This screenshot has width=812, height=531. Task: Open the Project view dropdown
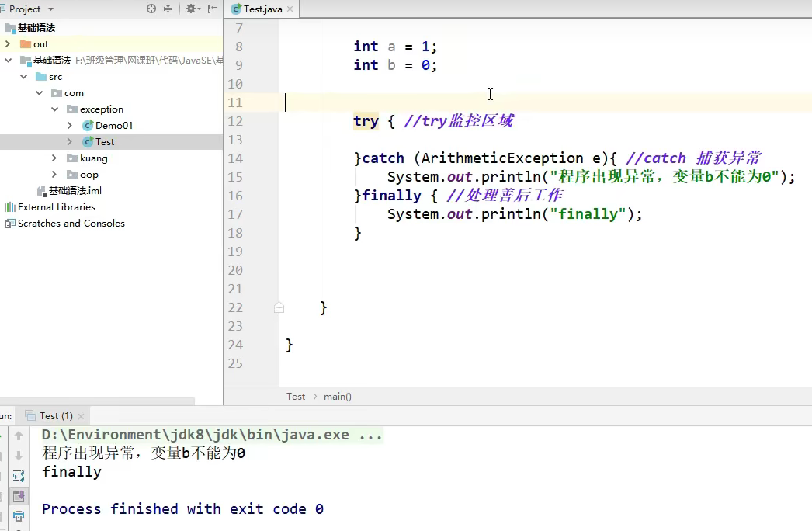pyautogui.click(x=50, y=9)
